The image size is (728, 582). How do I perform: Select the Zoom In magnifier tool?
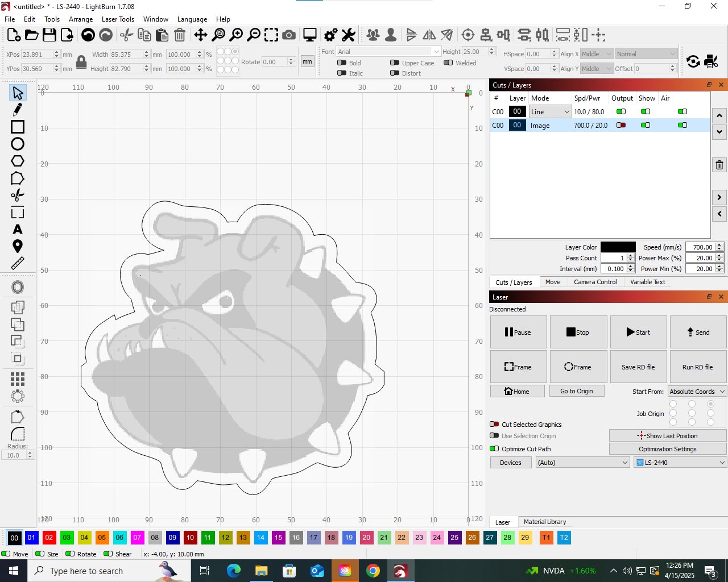(236, 35)
